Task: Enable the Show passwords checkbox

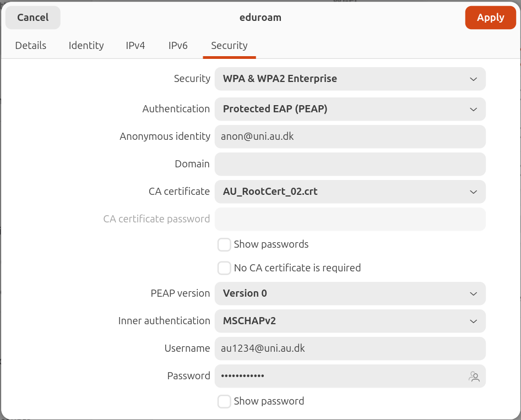Action: point(224,244)
